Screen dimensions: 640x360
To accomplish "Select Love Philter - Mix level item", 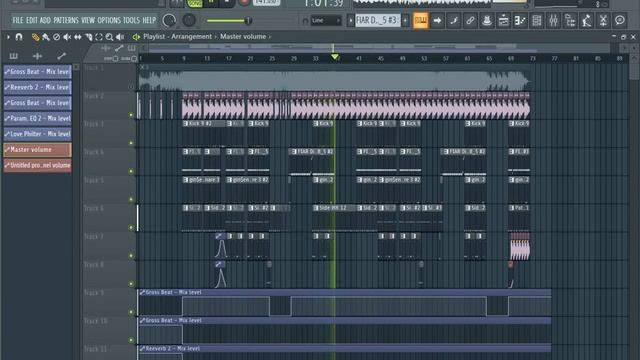I will coord(37,134).
